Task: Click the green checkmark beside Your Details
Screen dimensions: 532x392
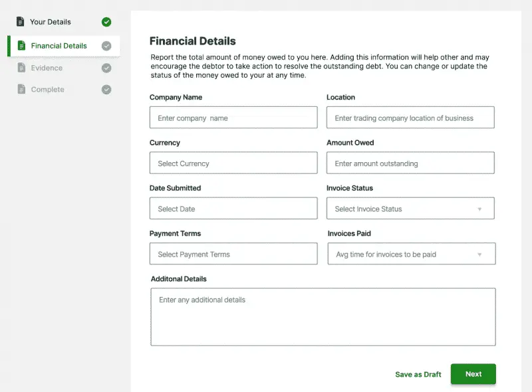Action: click(106, 21)
